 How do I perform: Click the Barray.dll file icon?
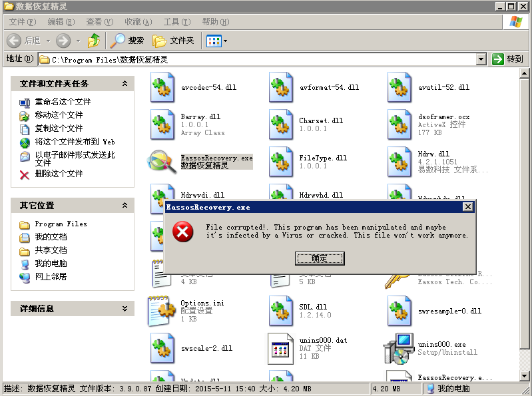162,124
